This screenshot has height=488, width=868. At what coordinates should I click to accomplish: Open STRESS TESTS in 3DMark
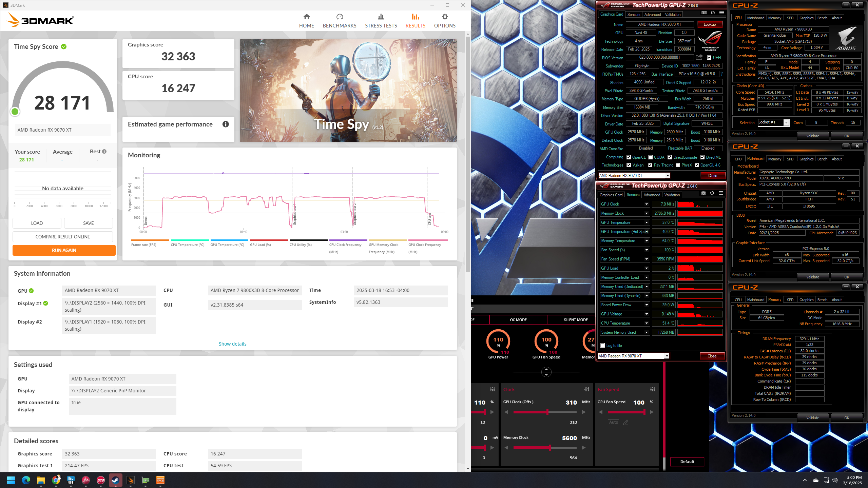click(x=381, y=21)
